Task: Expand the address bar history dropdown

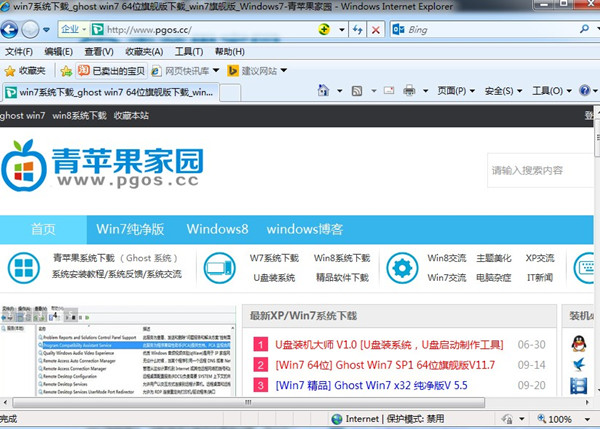Action: (x=342, y=29)
